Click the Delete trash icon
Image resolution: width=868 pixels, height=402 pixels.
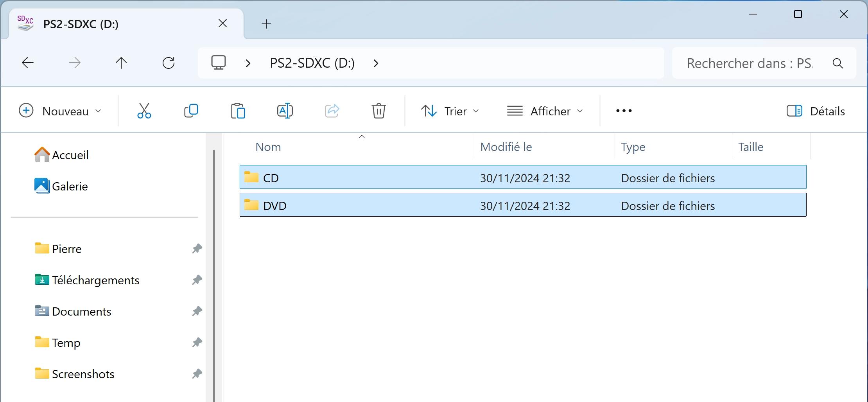[378, 111]
